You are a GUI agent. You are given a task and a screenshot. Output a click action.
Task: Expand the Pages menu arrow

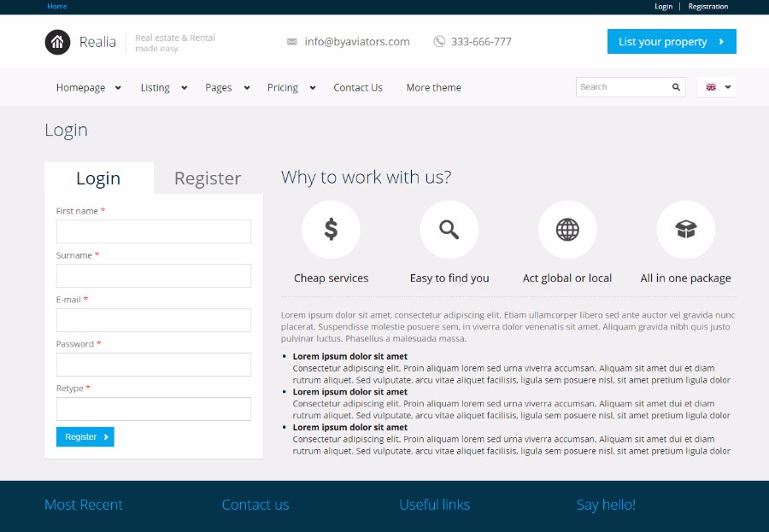point(247,88)
